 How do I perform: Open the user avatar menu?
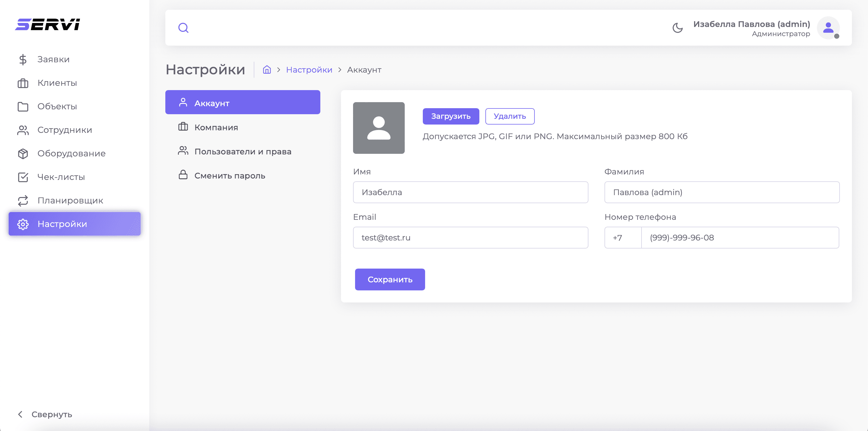(828, 28)
